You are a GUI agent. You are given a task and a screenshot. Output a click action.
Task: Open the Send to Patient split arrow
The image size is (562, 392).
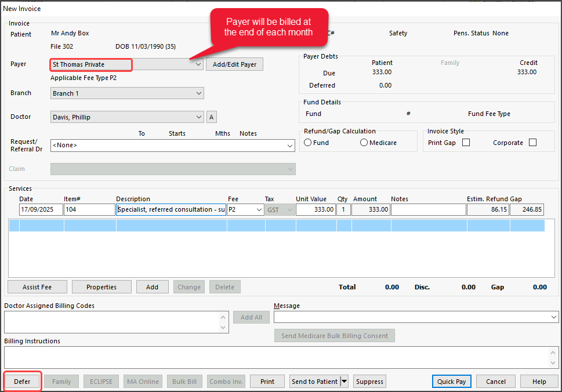345,382
